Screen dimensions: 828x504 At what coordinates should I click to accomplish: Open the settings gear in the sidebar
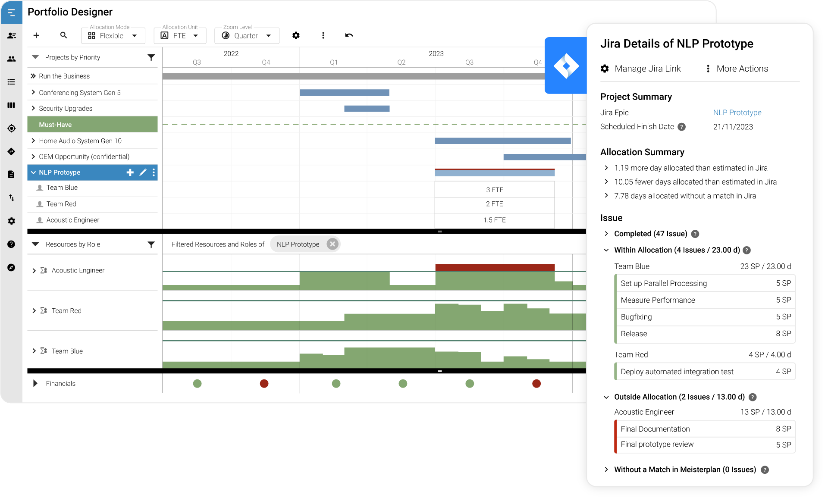point(12,221)
